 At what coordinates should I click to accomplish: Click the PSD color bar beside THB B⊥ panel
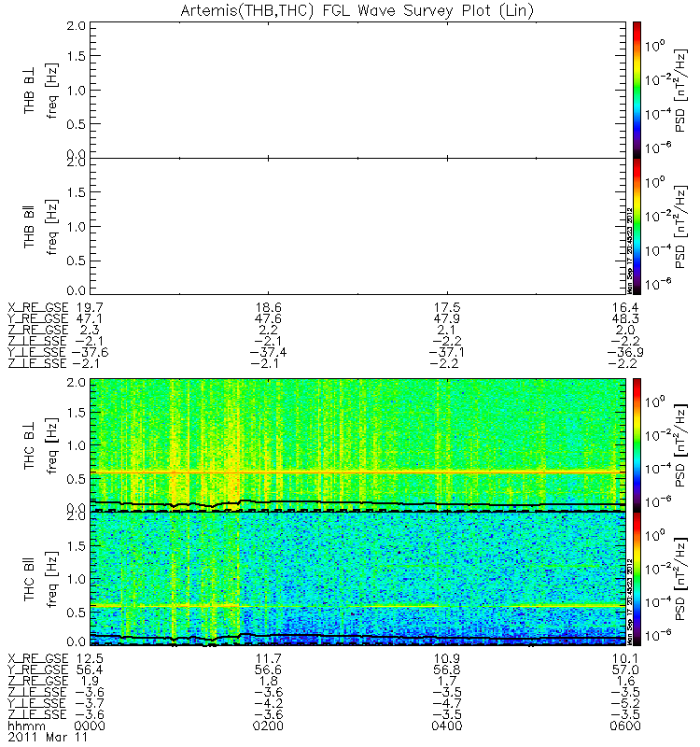637,90
